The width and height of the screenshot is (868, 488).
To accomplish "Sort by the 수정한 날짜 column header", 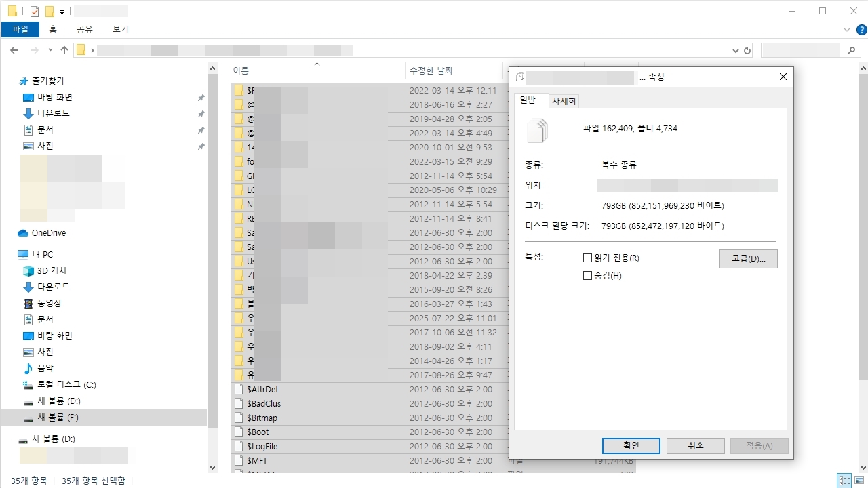I will [x=431, y=70].
